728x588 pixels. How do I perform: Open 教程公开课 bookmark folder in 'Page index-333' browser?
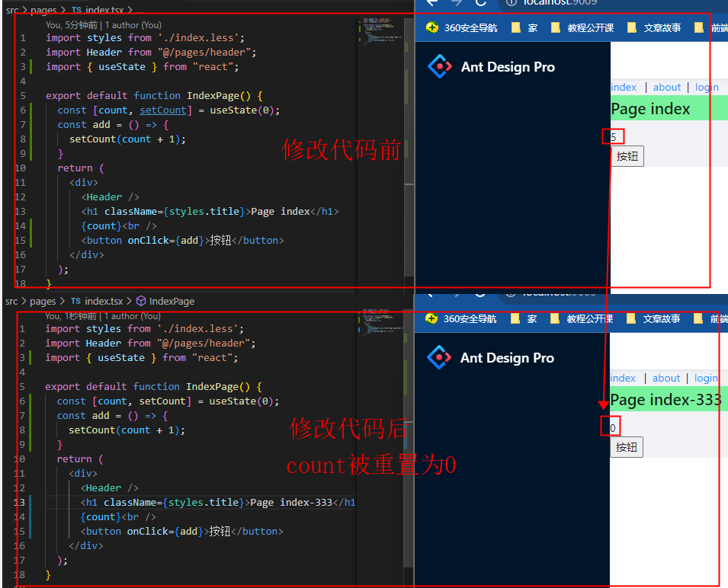tap(582, 318)
